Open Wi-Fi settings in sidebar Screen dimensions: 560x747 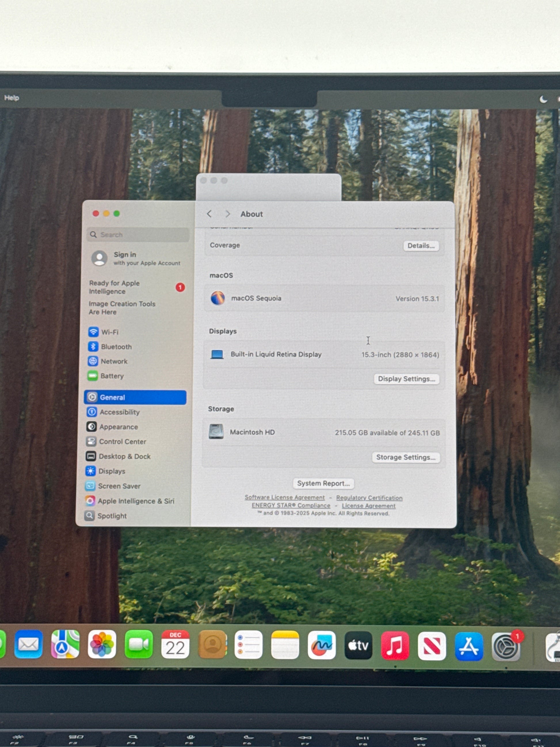109,332
